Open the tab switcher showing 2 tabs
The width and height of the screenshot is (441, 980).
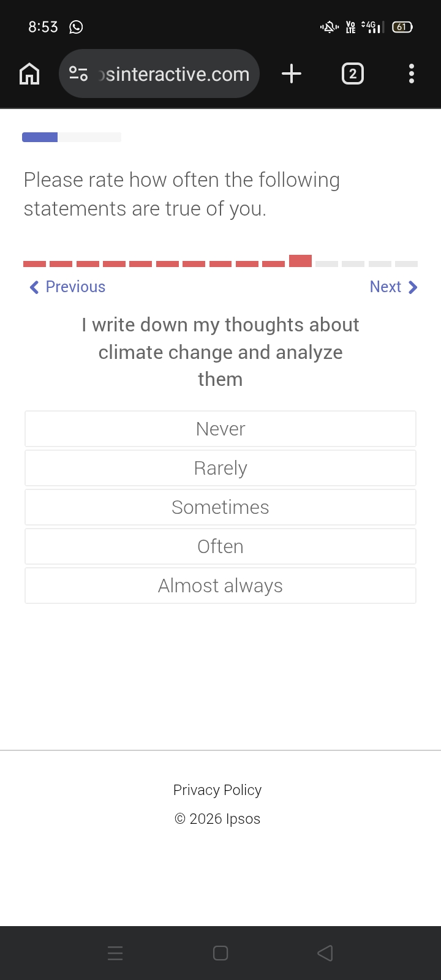coord(352,74)
